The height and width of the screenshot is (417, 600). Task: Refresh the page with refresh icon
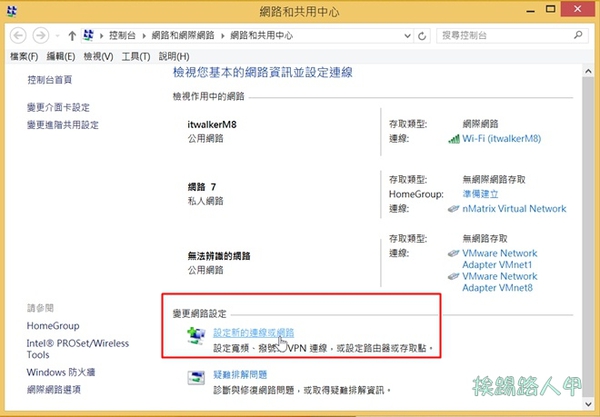[x=422, y=36]
